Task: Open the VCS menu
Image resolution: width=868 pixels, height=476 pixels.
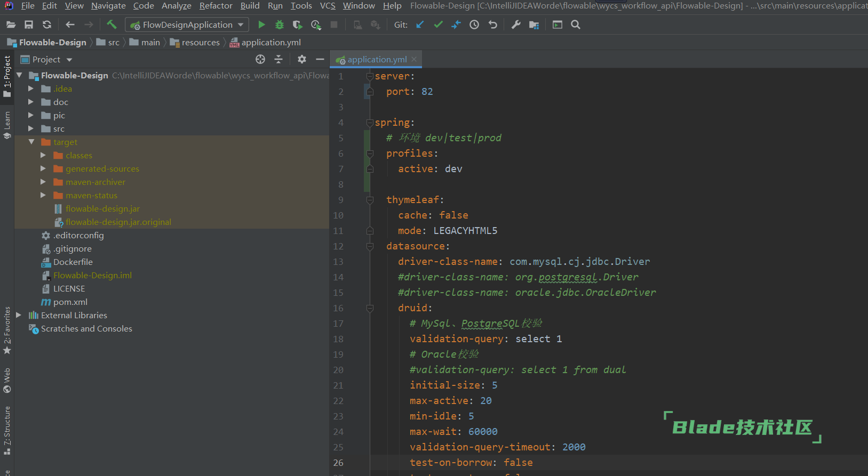Action: [x=328, y=6]
